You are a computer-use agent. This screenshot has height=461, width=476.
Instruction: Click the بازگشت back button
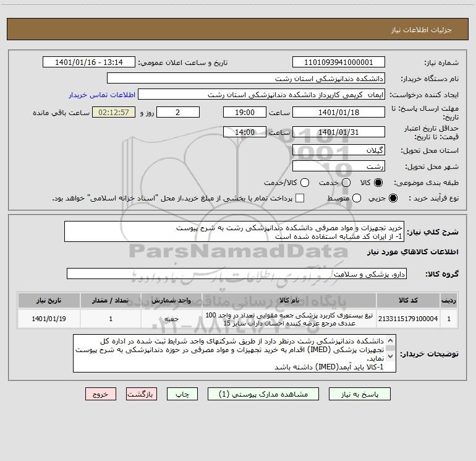(142, 394)
